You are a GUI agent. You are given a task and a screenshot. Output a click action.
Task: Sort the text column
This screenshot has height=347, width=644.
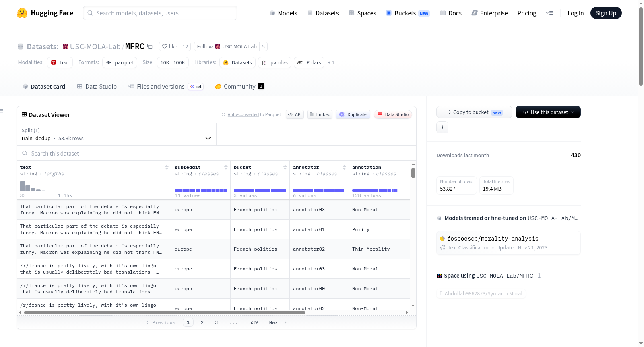[167, 167]
